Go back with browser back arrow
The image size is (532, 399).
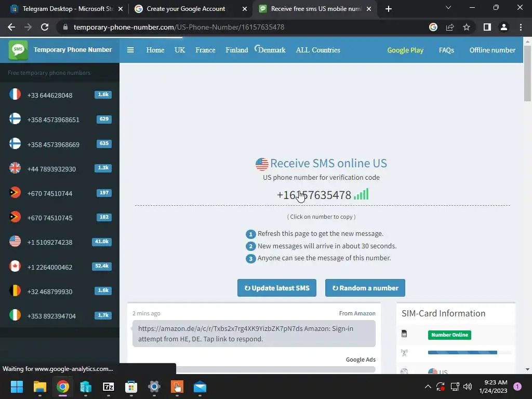point(11,27)
